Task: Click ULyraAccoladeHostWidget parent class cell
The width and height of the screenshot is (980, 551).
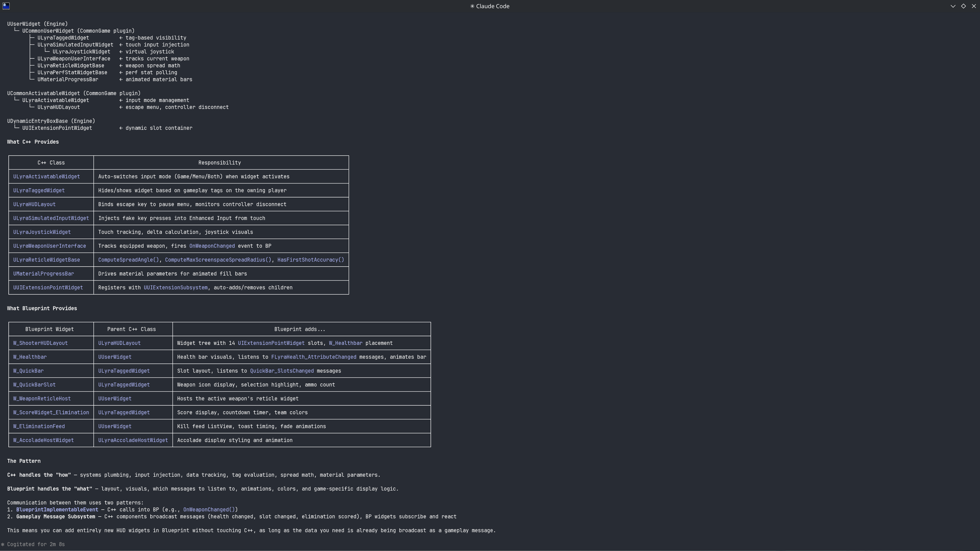Action: point(133,440)
